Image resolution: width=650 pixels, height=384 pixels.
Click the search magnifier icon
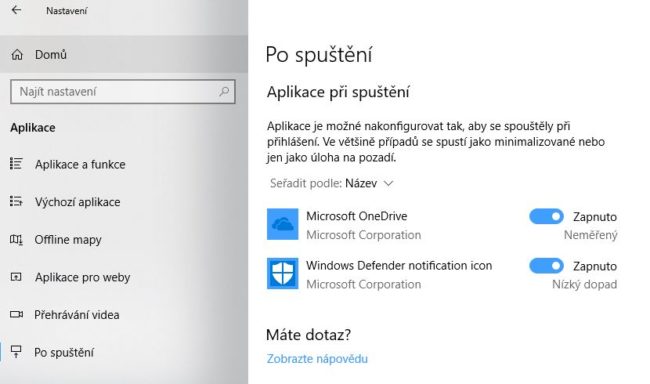click(x=224, y=91)
